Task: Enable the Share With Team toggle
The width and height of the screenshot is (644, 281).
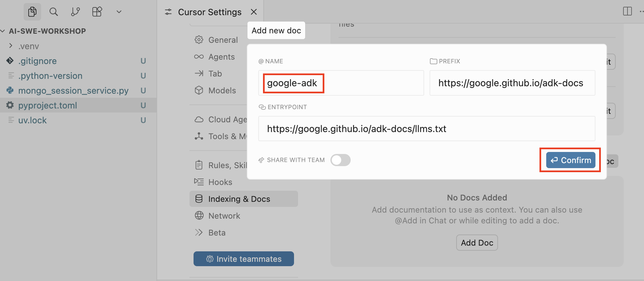Action: 341,160
